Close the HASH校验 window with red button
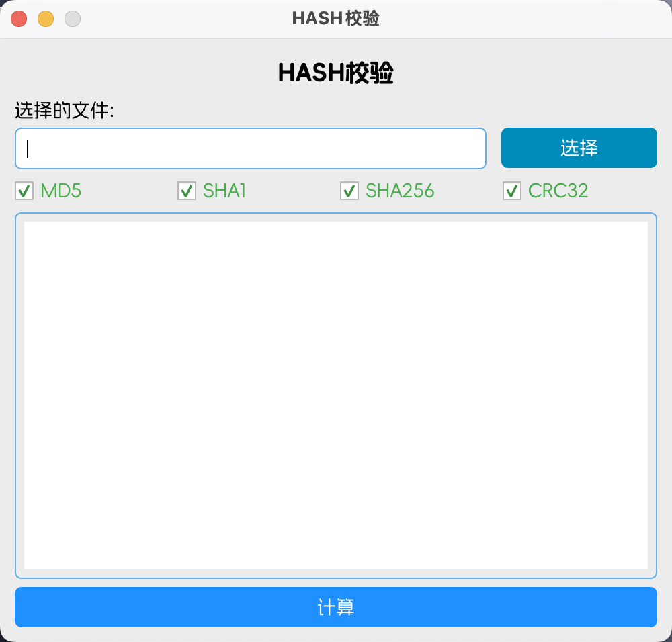Viewport: 672px width, 642px height. pyautogui.click(x=19, y=19)
